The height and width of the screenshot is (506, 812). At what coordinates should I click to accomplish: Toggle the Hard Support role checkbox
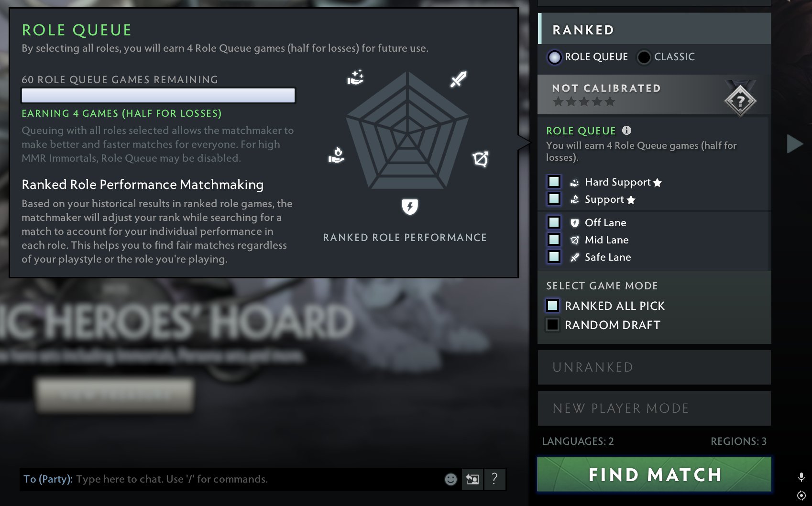coord(554,181)
